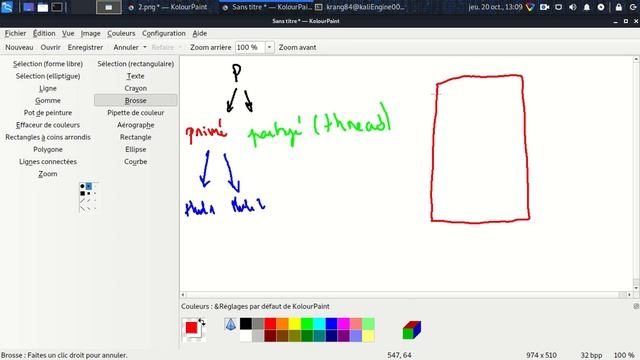This screenshot has height=360, width=640.
Task: Swap foreground and background colors arrow
Action: pyautogui.click(x=202, y=322)
